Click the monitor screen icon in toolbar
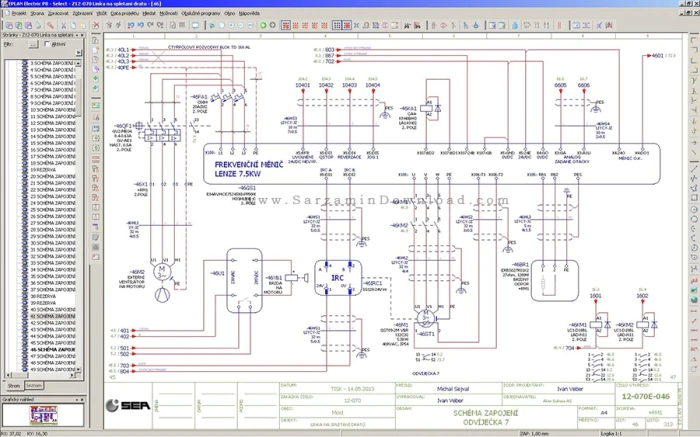The height and width of the screenshot is (437, 700). (x=196, y=25)
